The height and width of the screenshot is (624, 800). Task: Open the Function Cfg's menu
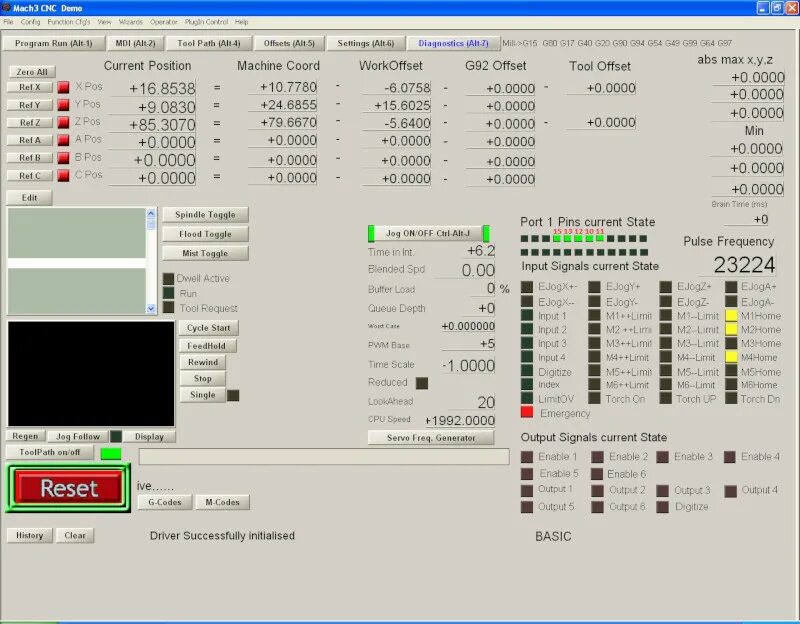pos(69,22)
